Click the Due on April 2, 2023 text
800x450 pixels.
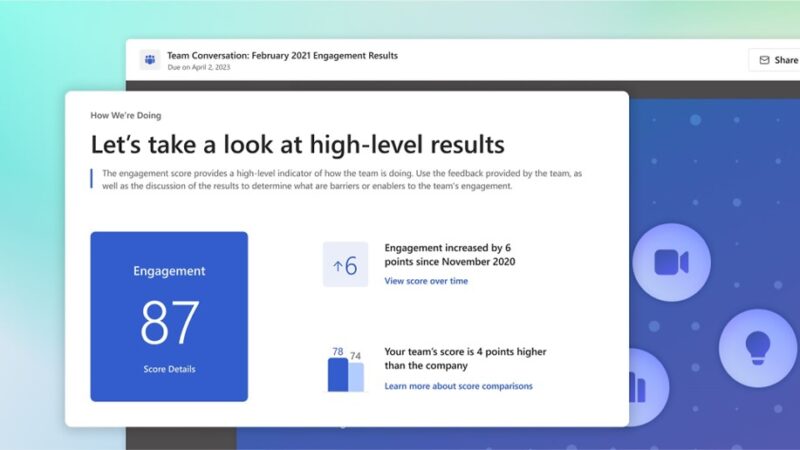[x=198, y=67]
